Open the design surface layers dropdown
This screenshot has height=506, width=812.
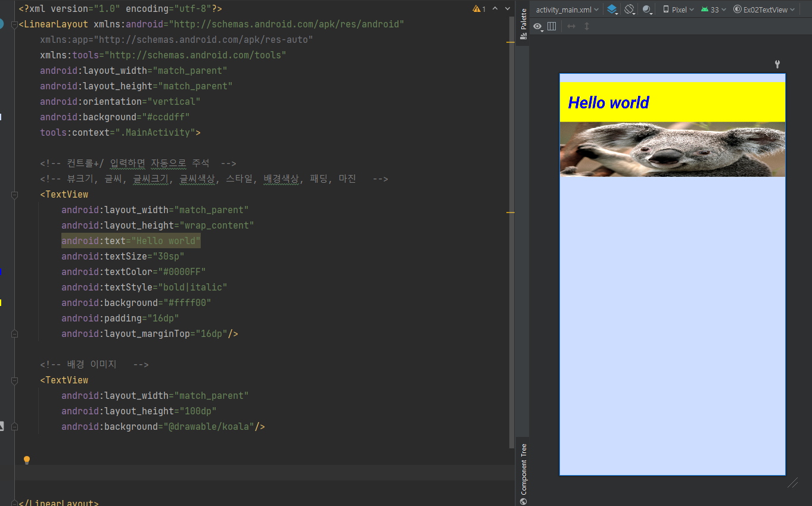612,10
